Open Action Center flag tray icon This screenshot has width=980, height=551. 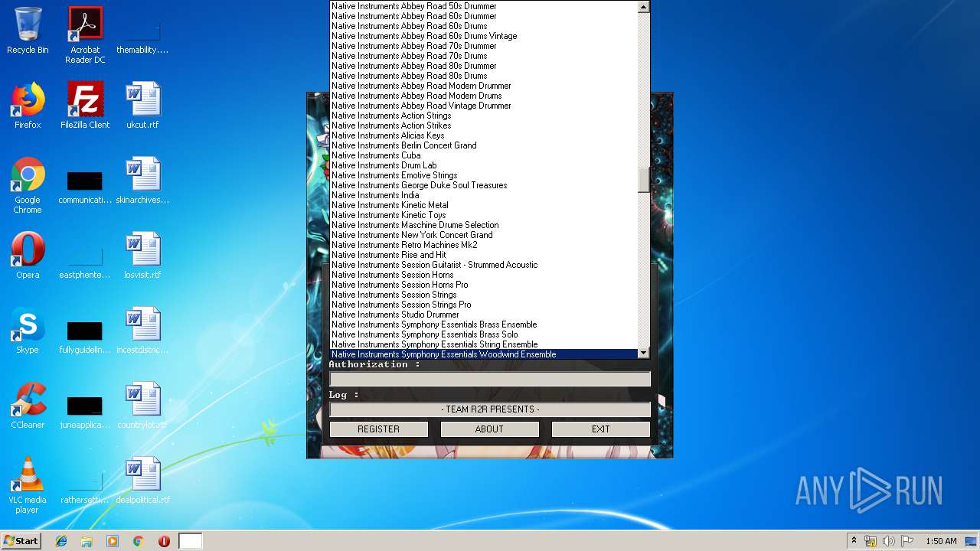pyautogui.click(x=907, y=541)
